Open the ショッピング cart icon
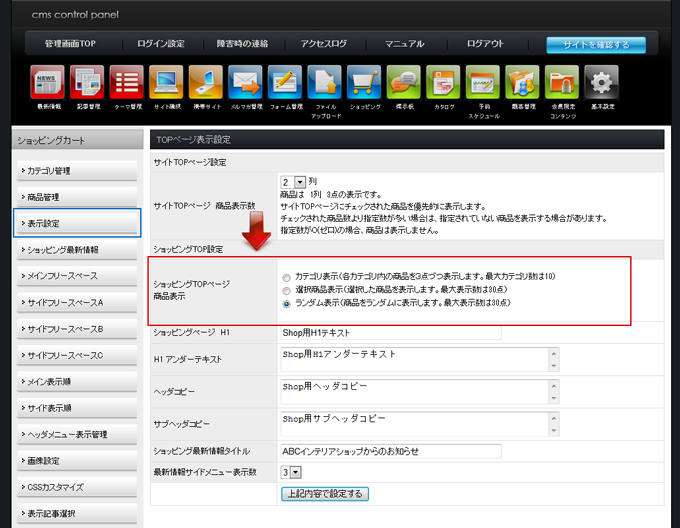Image resolution: width=680 pixels, height=528 pixels. 364,82
